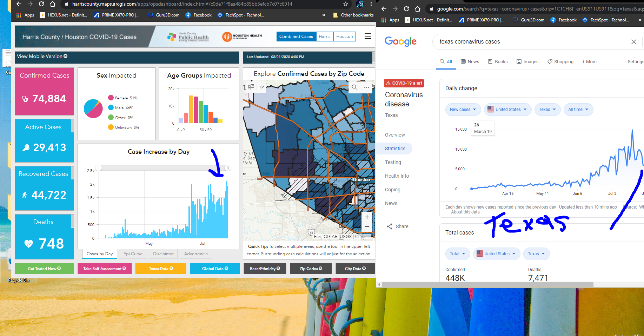The image size is (644, 336).
Task: Reload the Google search page
Action: coord(406,9)
